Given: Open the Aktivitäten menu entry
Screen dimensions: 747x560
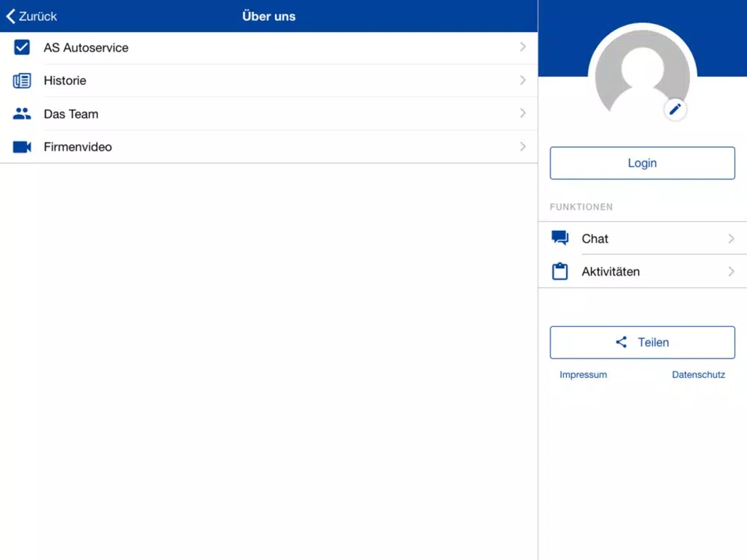Looking at the screenshot, I should (642, 272).
